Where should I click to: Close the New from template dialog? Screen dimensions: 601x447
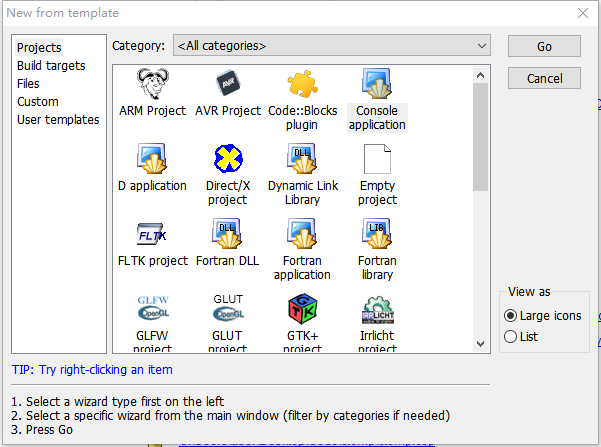click(x=583, y=13)
